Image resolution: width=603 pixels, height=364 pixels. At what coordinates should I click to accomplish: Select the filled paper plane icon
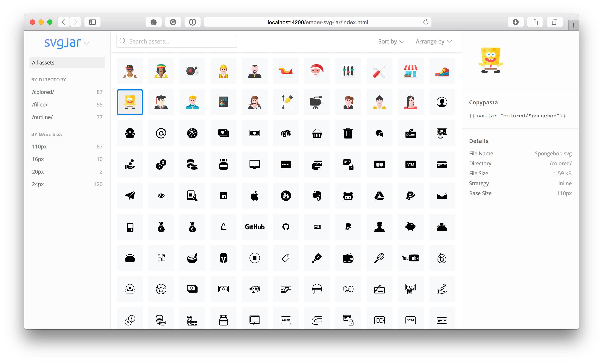tap(130, 196)
